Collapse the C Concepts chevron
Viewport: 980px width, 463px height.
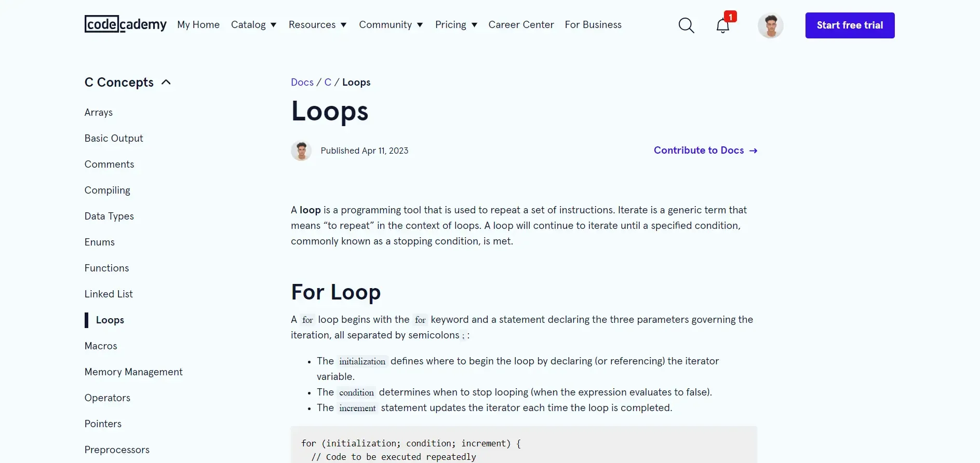click(x=166, y=82)
